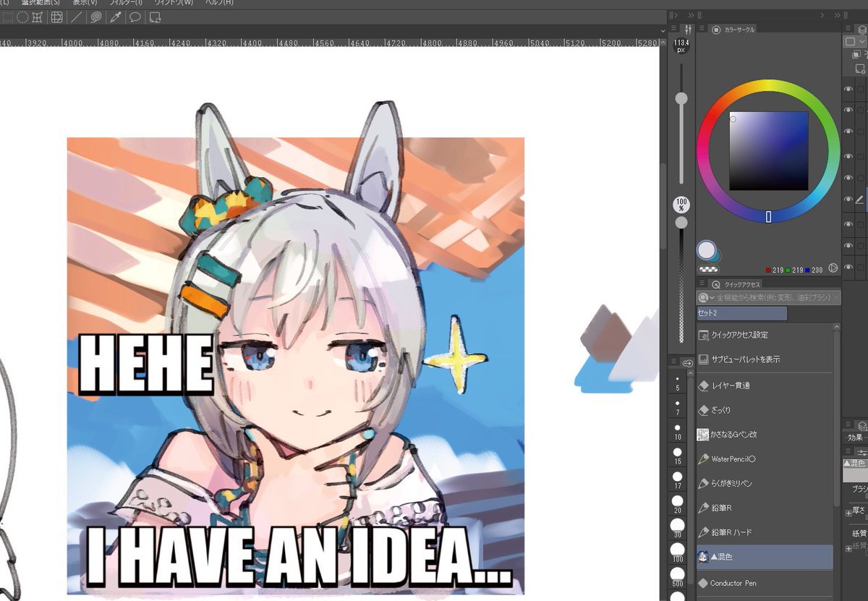Screen dimensions: 868x601
Task: Toggle visibility eye of the second layer row
Action: (848, 111)
